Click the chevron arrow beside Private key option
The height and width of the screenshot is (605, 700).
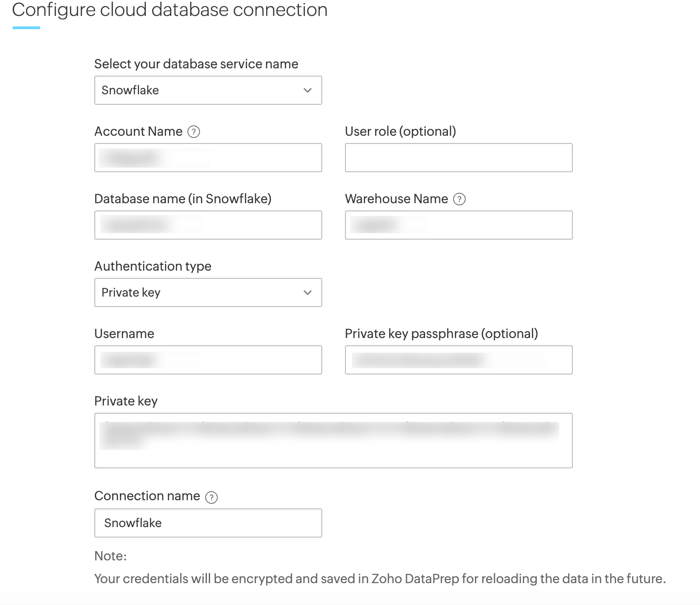308,292
